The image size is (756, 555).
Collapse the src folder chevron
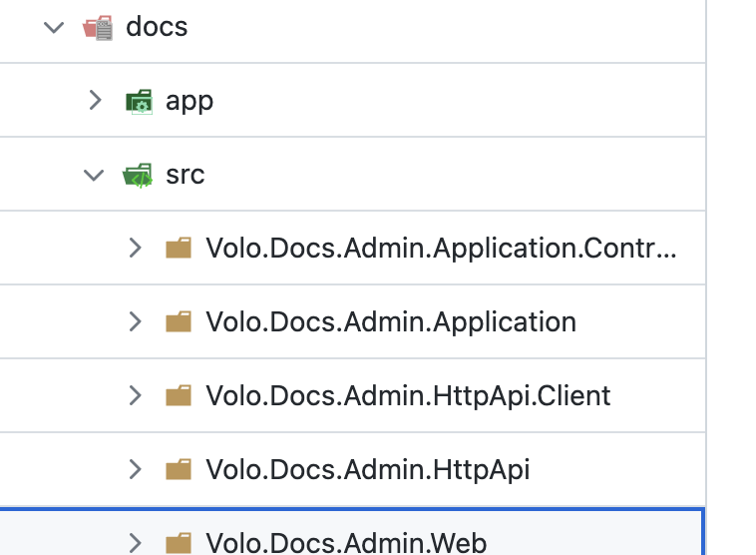click(x=95, y=175)
